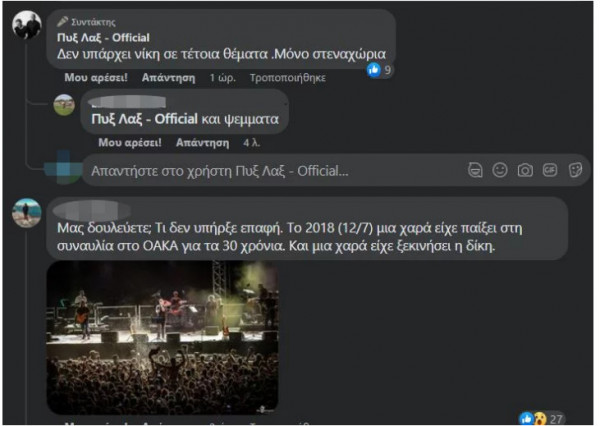Like the 'και ψεμματα' reply
The width and height of the screenshot is (600, 426).
pos(130,143)
